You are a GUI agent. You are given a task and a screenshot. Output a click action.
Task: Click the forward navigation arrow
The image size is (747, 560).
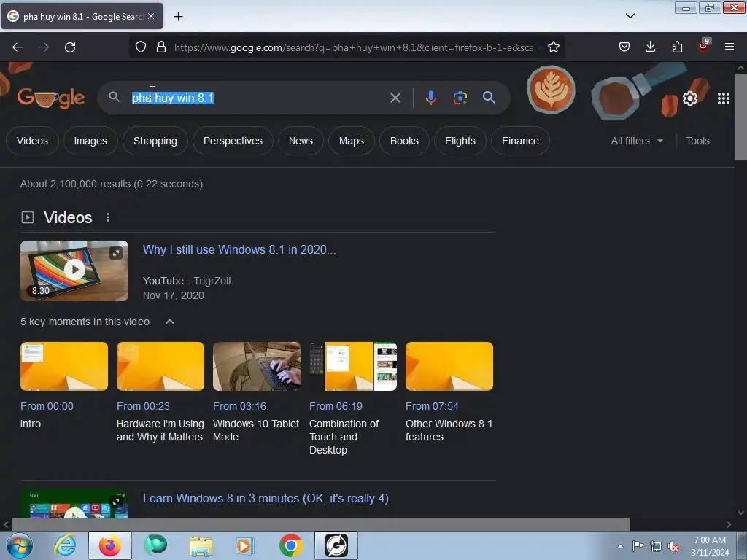(44, 47)
